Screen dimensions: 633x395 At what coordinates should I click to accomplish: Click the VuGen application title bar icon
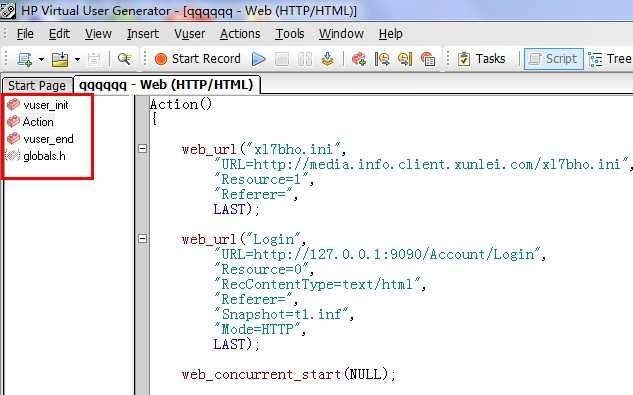(x=8, y=10)
